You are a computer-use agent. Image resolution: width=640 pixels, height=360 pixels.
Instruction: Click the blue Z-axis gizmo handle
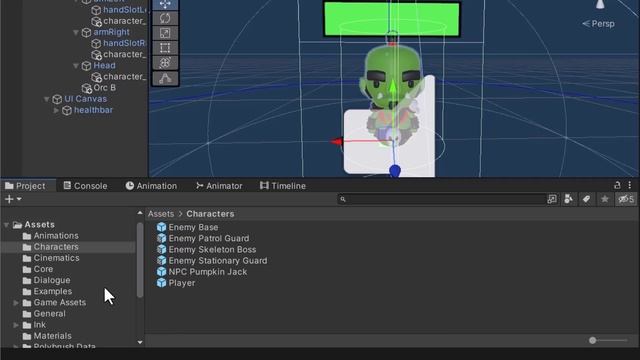point(395,171)
